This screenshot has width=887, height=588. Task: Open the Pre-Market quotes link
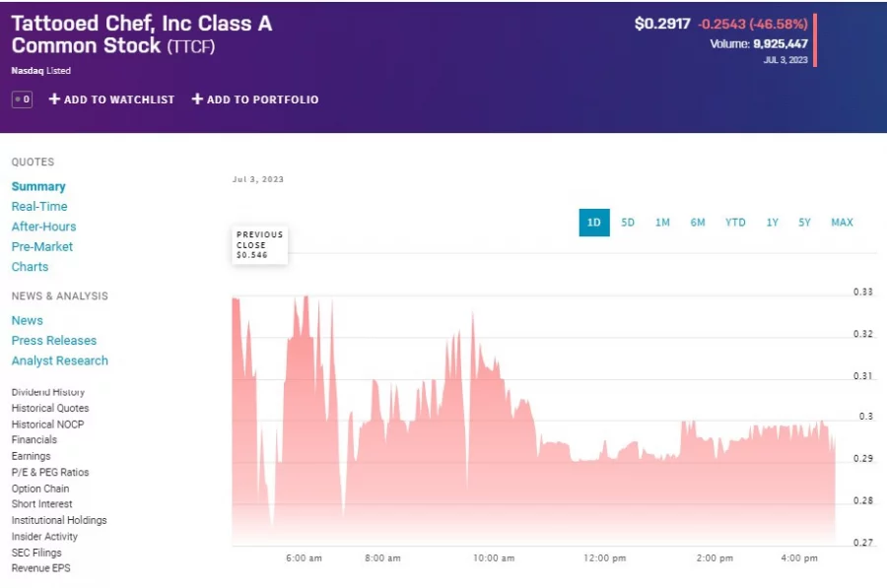42,247
